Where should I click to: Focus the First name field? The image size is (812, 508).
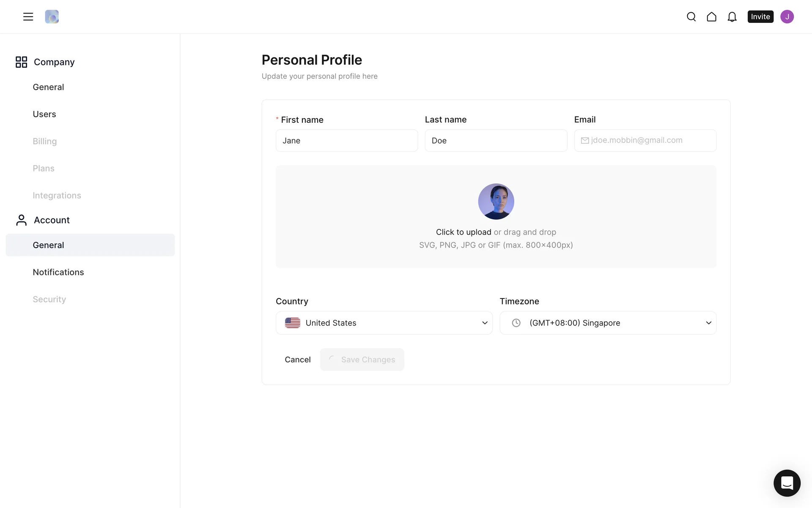347,141
